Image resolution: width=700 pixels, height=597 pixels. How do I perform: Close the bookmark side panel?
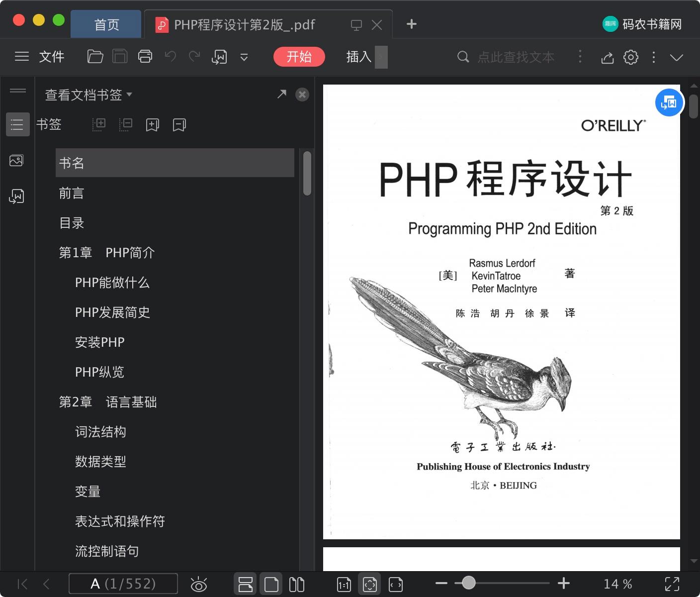tap(302, 95)
